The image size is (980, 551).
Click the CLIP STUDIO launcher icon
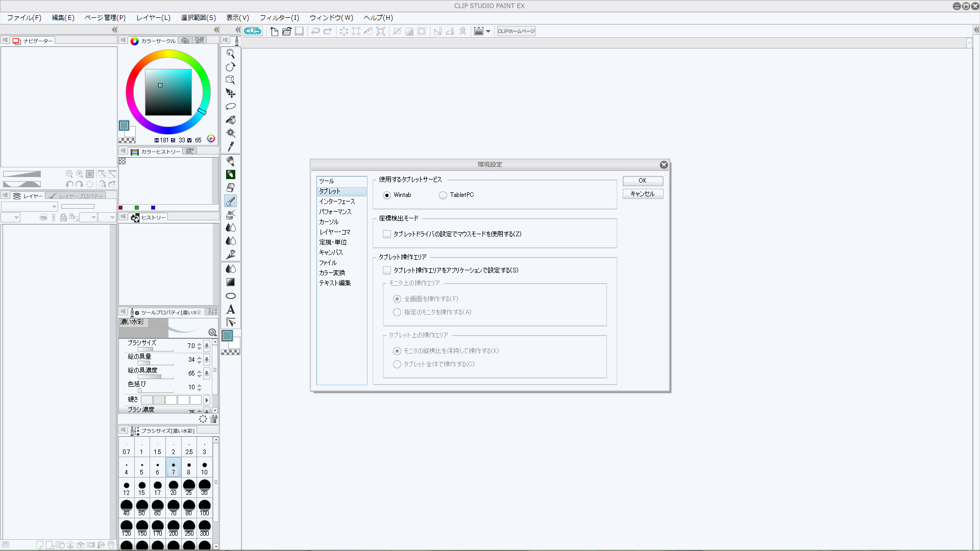pos(253,31)
